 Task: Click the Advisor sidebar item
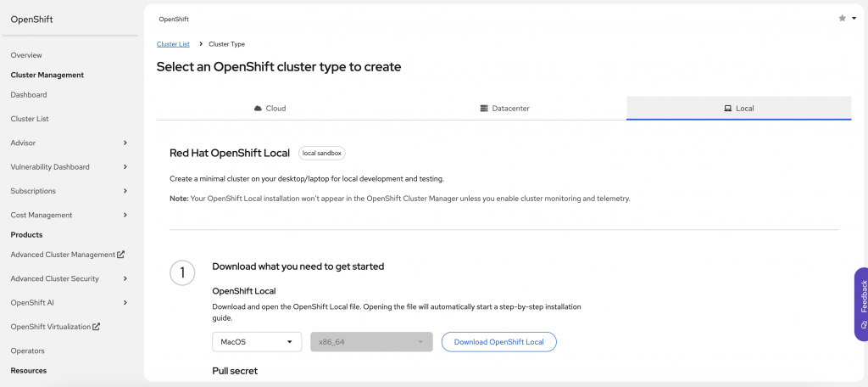(23, 143)
